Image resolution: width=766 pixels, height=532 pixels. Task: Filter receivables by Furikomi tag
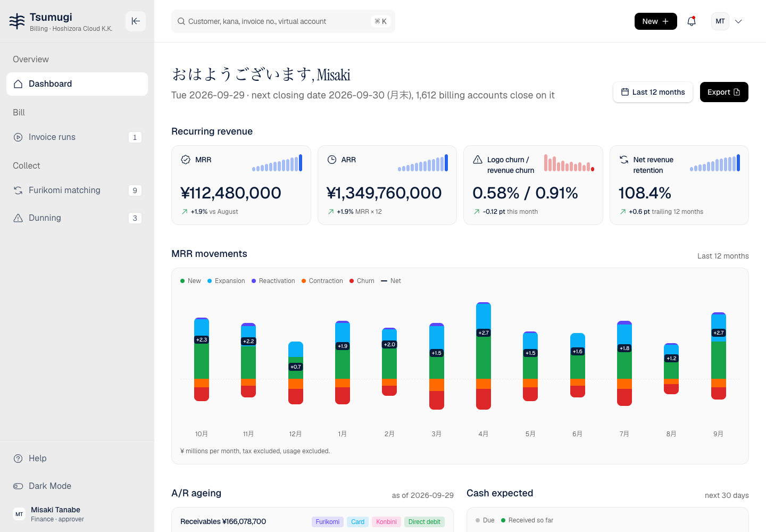328,522
